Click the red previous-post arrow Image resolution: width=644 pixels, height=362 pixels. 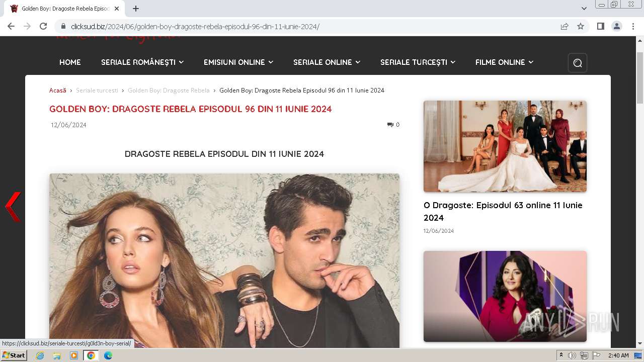(13, 207)
